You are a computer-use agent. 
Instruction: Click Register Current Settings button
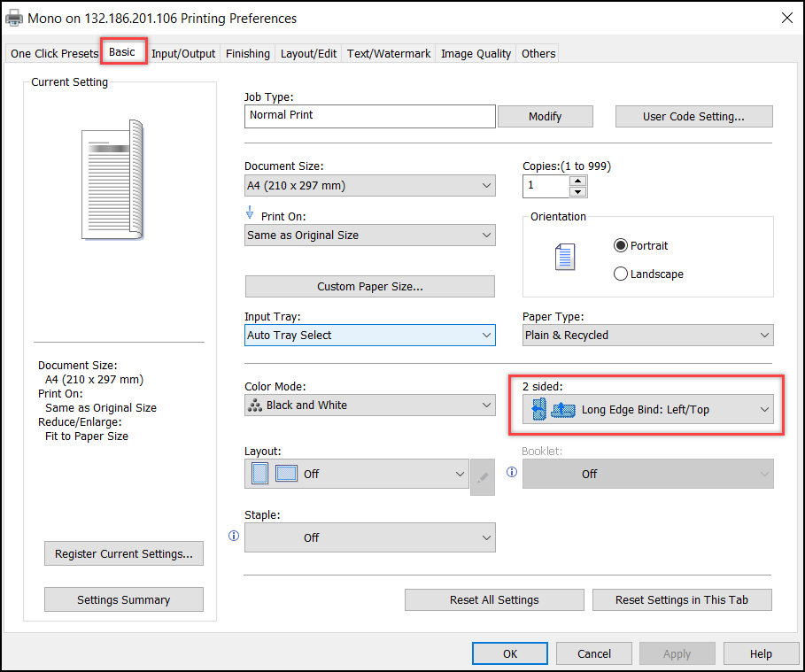[x=123, y=553]
